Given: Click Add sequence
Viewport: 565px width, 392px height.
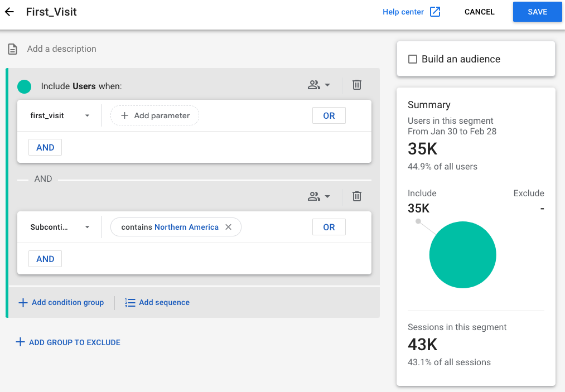Looking at the screenshot, I should click(157, 303).
